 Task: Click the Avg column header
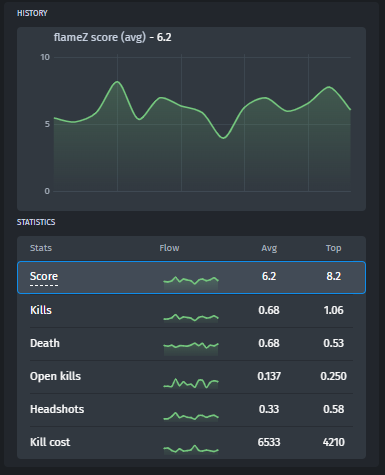[x=269, y=248]
